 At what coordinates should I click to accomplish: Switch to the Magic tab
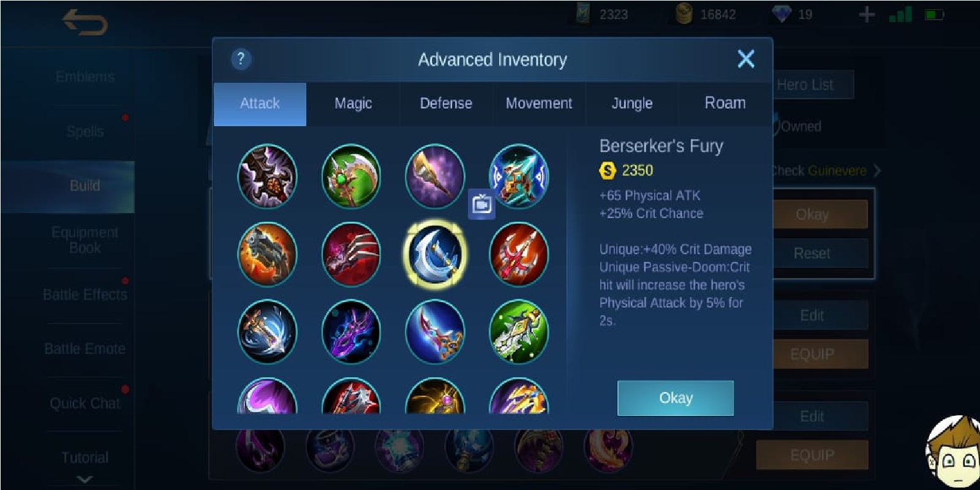pyautogui.click(x=353, y=104)
